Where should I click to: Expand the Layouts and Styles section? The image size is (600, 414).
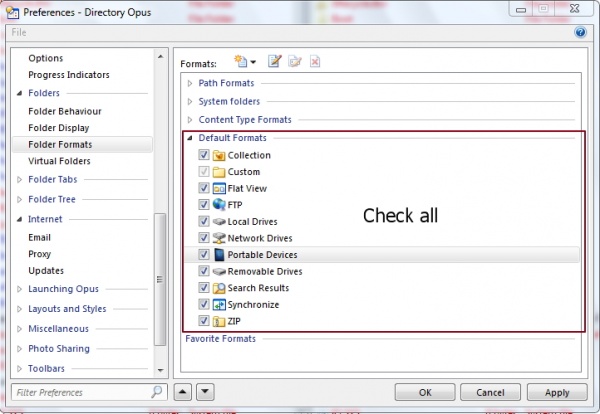(x=20, y=309)
